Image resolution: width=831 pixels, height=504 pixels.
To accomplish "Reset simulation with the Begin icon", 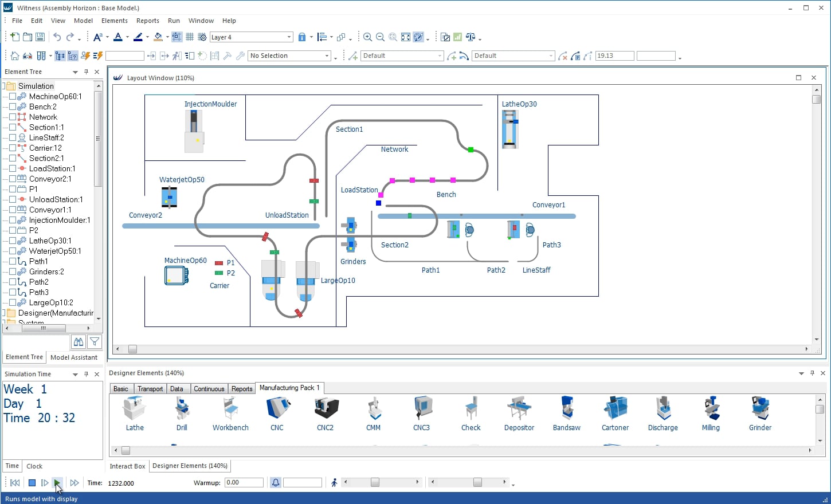I will point(15,483).
